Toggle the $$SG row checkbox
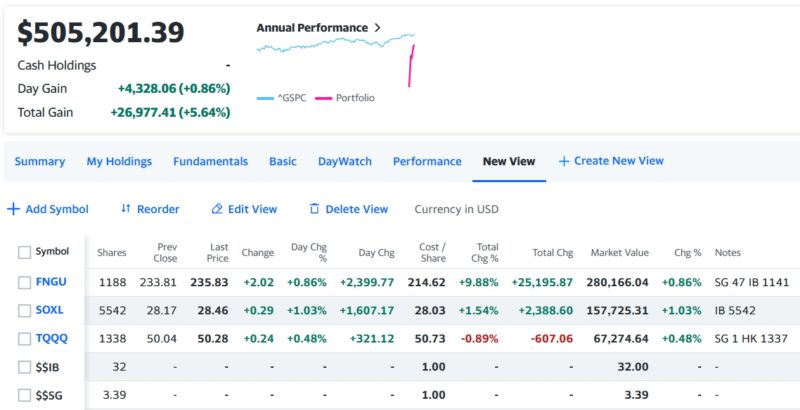Screen dimensions: 800x410 tap(25, 395)
